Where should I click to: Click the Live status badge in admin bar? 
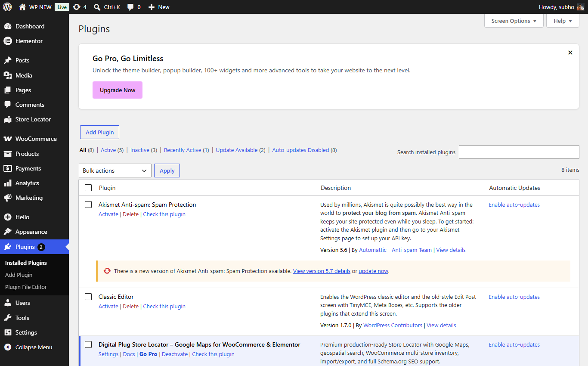click(x=62, y=7)
